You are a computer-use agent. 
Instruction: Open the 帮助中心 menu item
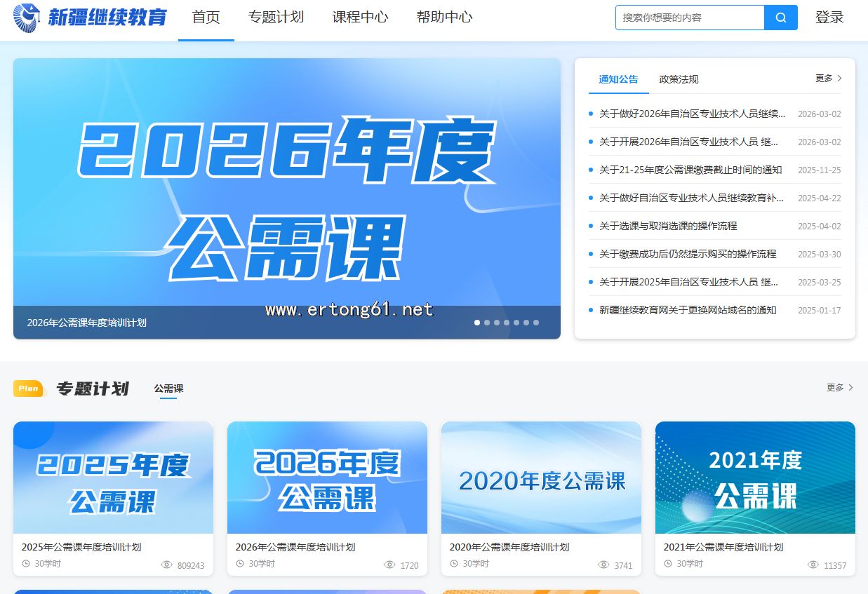444,18
